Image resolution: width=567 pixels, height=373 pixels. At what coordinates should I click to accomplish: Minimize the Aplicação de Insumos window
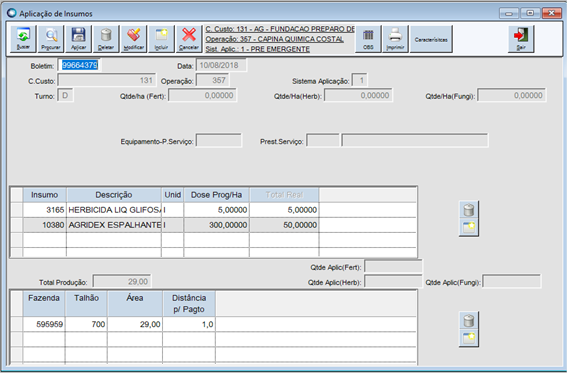(x=509, y=13)
